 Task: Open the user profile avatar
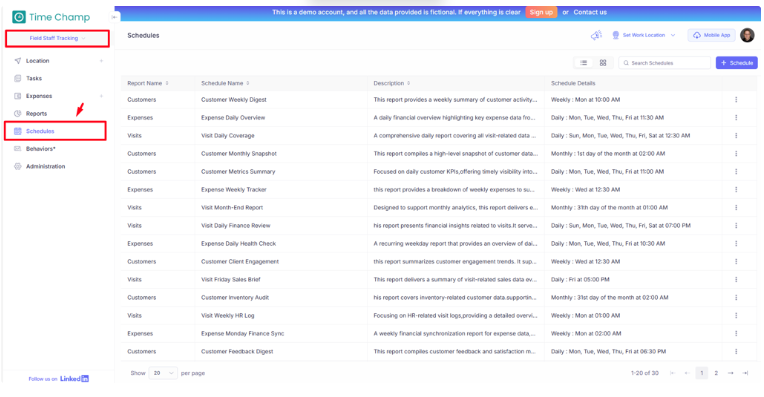747,35
